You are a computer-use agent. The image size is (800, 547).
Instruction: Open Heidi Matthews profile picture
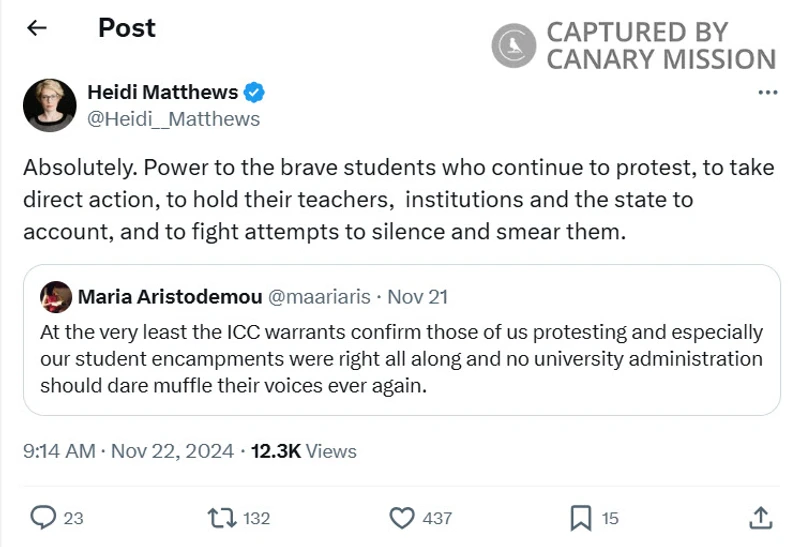(x=50, y=105)
